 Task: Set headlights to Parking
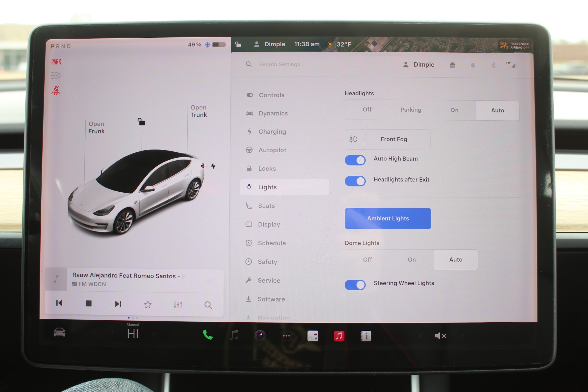(411, 110)
